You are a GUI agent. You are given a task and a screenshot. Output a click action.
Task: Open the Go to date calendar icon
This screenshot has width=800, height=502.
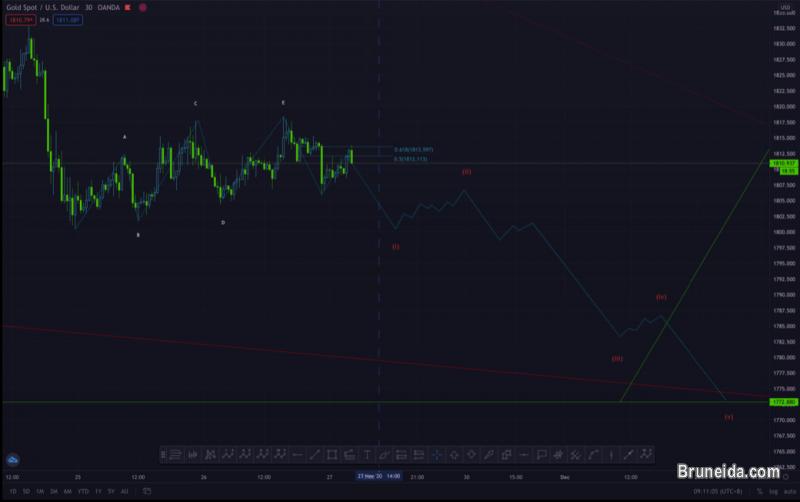[147, 491]
